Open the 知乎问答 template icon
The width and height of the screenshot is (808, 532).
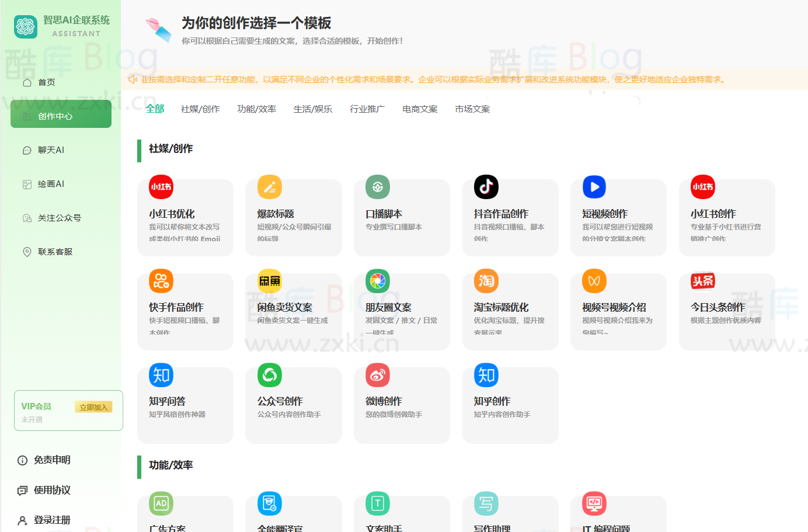coord(161,375)
